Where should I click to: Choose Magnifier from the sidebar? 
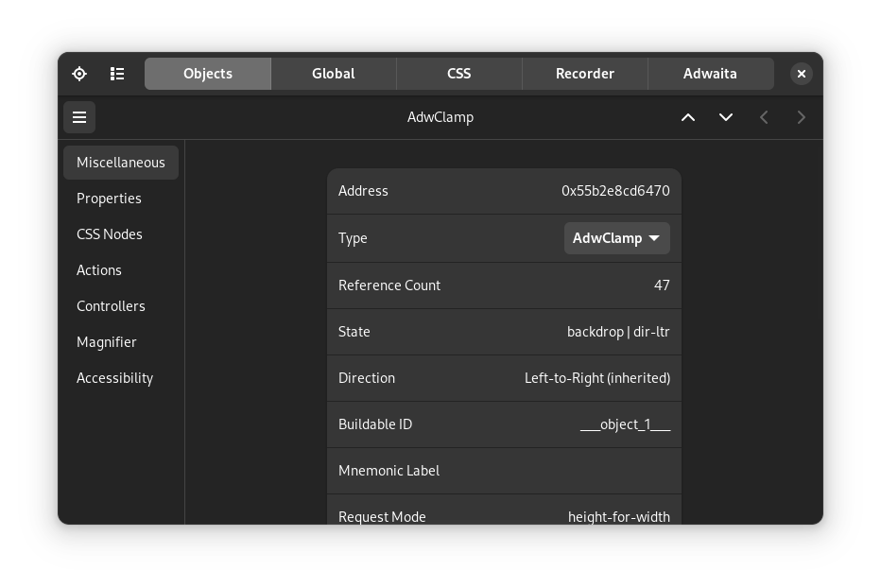click(107, 342)
